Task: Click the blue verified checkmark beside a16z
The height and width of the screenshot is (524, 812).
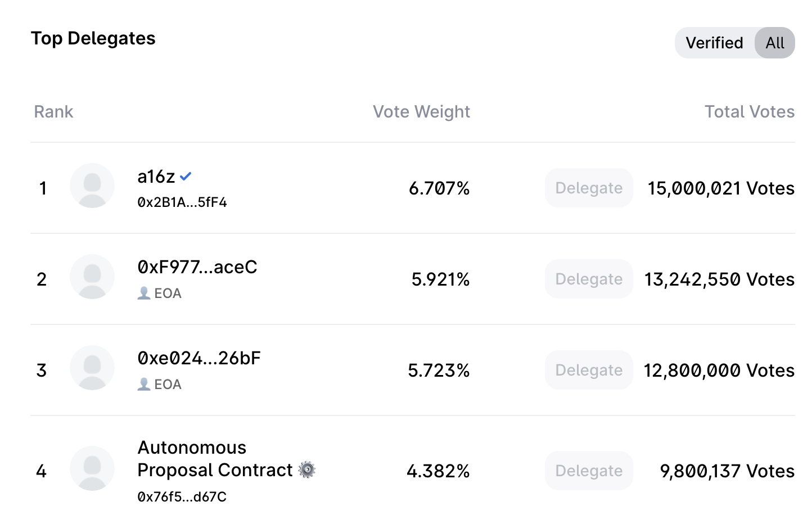Action: click(x=186, y=177)
